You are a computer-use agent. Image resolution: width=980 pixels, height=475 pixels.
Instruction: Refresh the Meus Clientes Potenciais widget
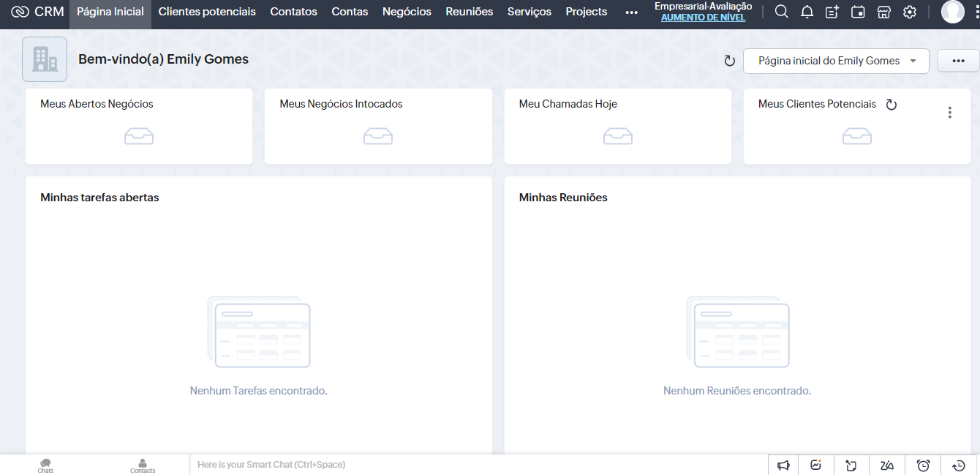(x=891, y=105)
